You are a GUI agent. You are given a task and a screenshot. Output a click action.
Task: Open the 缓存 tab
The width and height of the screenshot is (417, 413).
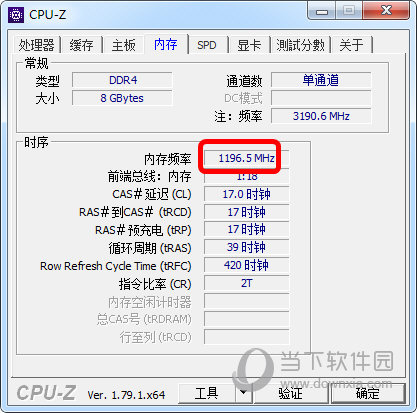coord(81,45)
